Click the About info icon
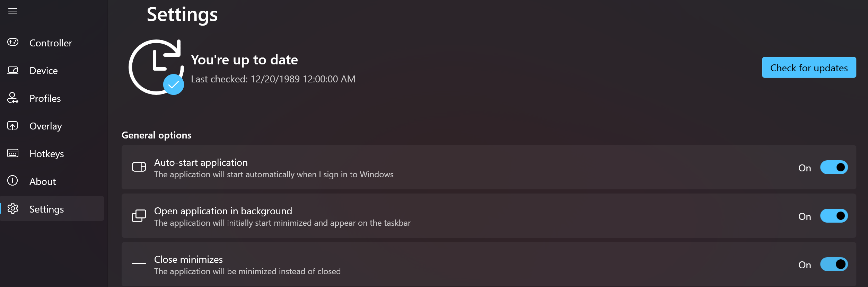Screen dimensions: 868x287 pos(13,181)
